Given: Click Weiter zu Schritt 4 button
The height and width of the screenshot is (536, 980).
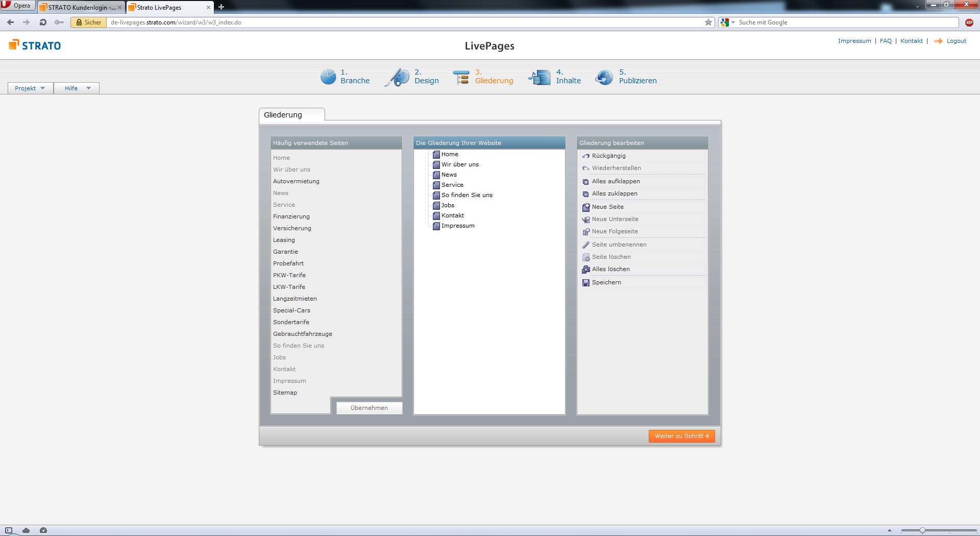Looking at the screenshot, I should [681, 436].
